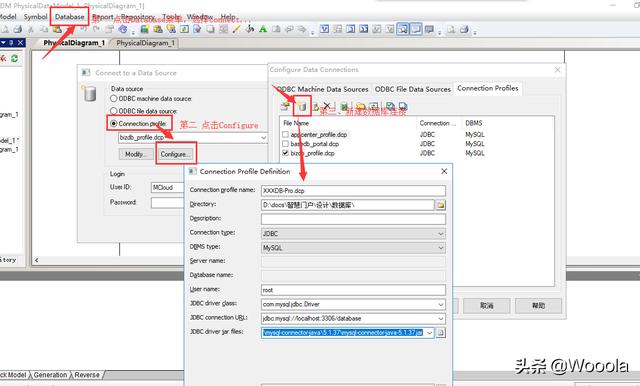Open the Symbol menu
The width and height of the screenshot is (640, 386).
36,17
